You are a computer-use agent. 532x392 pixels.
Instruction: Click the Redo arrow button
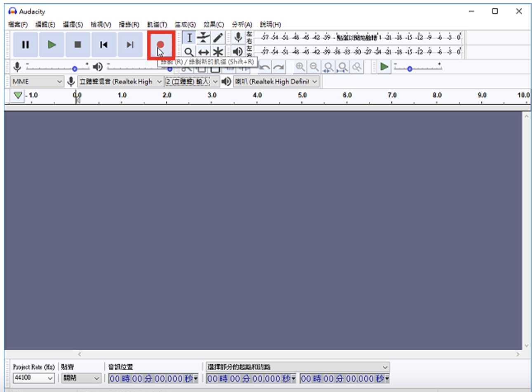tap(279, 67)
